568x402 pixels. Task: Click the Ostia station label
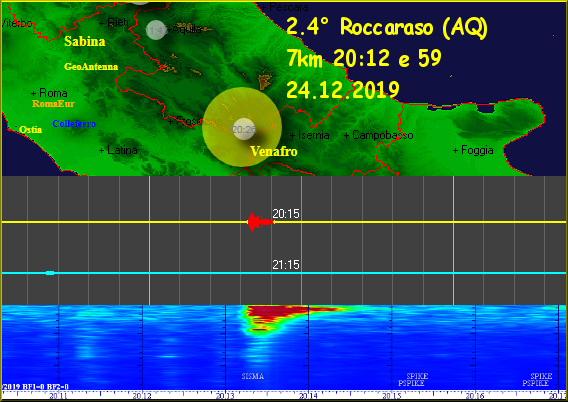click(x=30, y=130)
